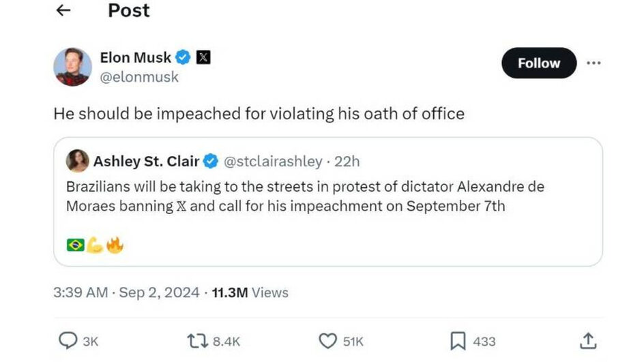Click the 22h timestamp on quoted post
Image resolution: width=644 pixels, height=362 pixels.
pyautogui.click(x=347, y=162)
